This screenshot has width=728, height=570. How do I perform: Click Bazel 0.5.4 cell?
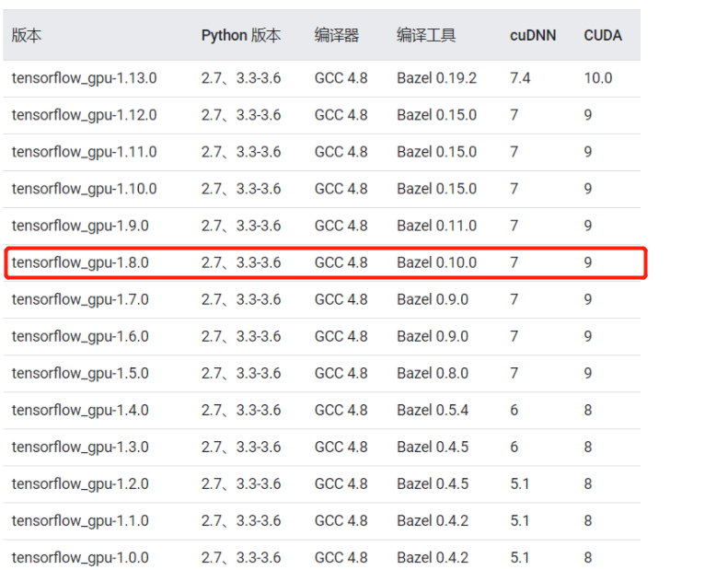[x=433, y=410]
